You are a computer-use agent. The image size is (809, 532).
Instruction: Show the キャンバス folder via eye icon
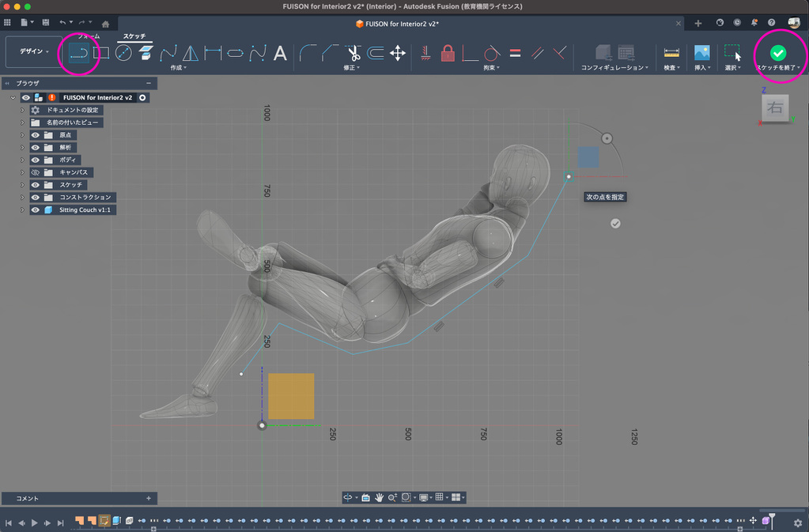coord(36,172)
